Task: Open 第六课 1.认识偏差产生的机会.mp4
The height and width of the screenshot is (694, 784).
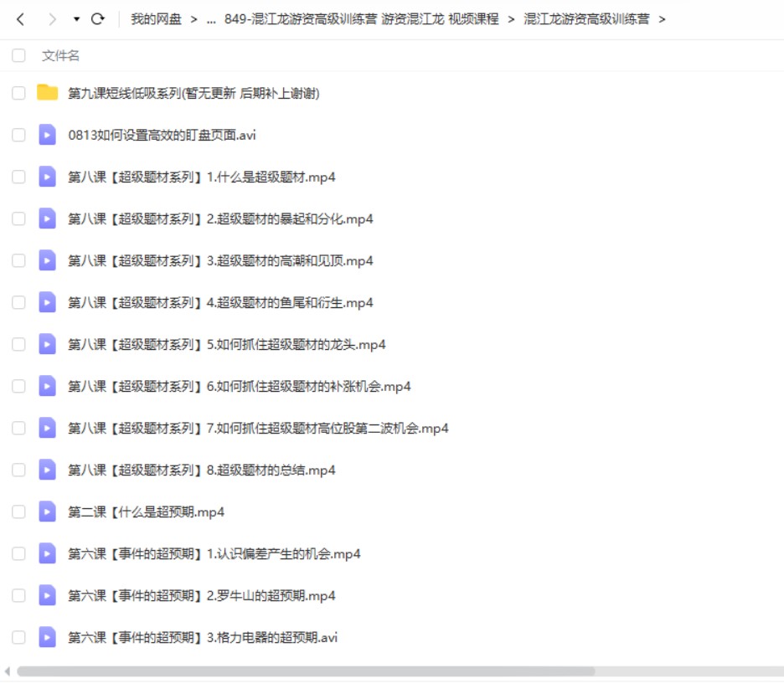Action: [x=214, y=554]
